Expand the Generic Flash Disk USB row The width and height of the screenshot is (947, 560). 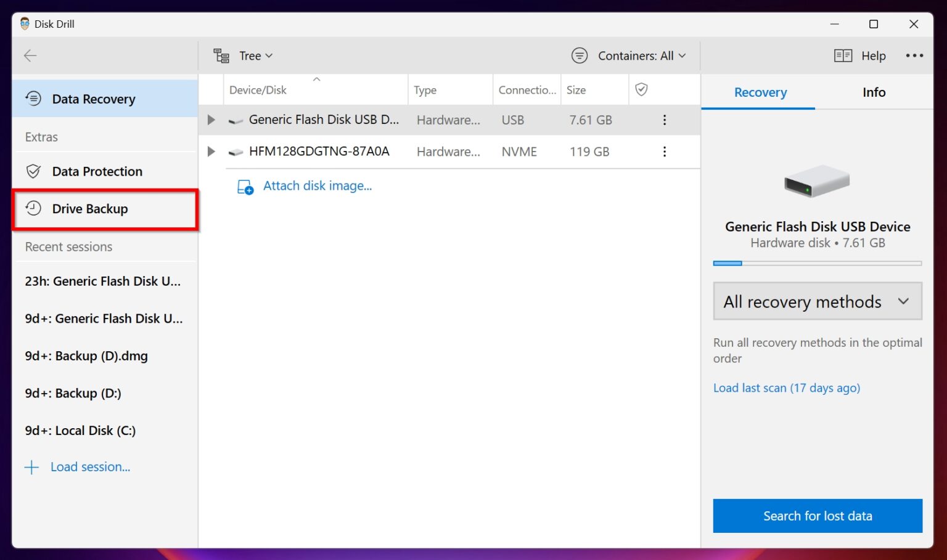tap(211, 120)
